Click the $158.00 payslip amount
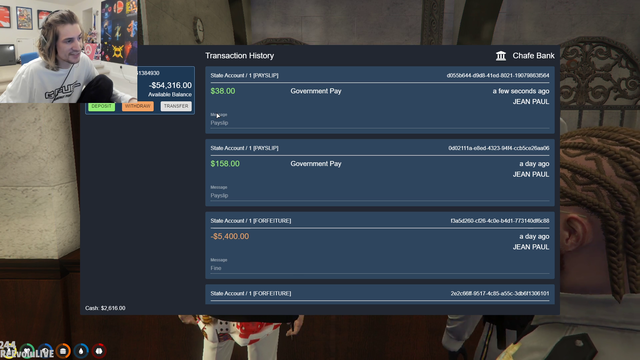The width and height of the screenshot is (640, 360). (225, 164)
